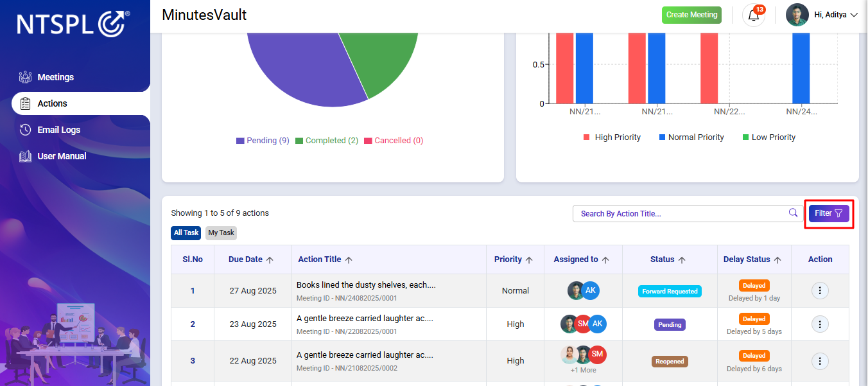Click 'Delayed by 1 day' text
Image resolution: width=868 pixels, height=386 pixels.
coord(754,298)
